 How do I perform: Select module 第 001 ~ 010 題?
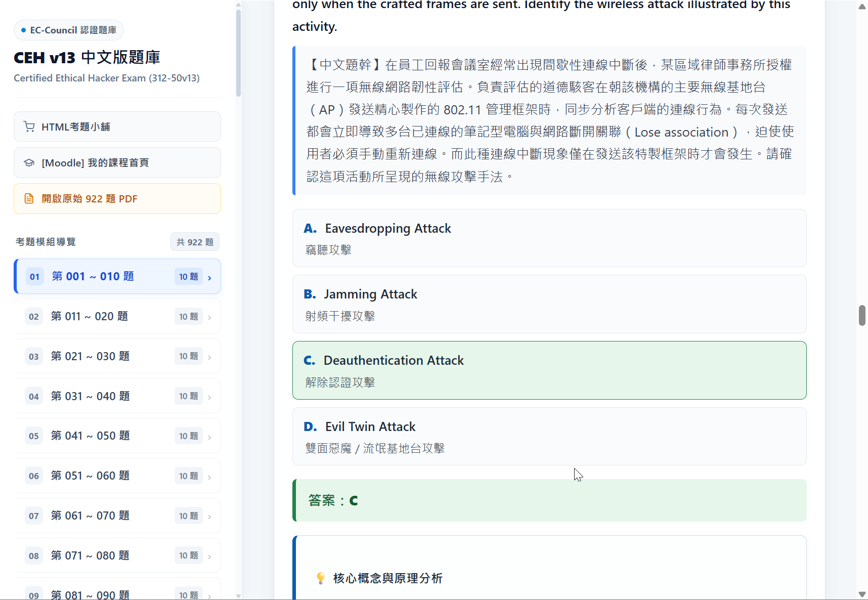coord(117,276)
